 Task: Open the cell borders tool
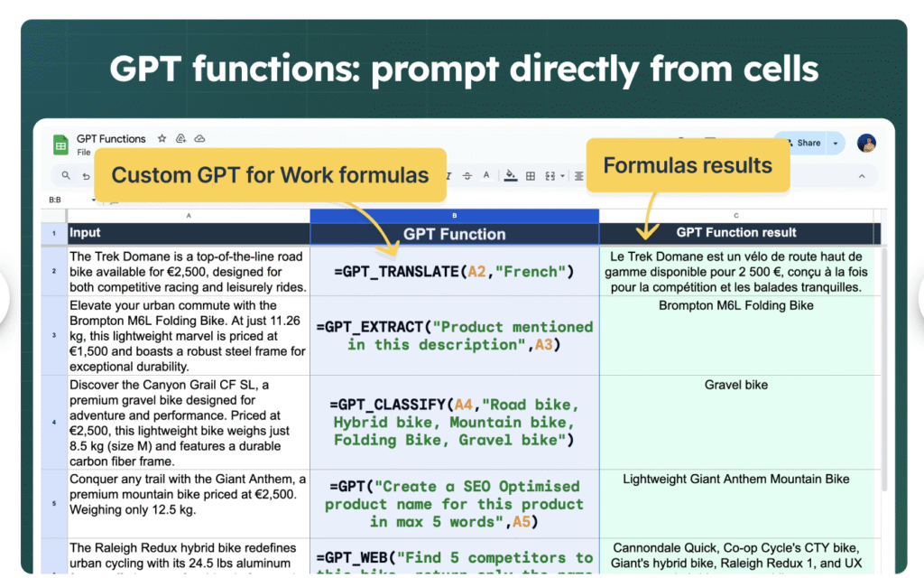tap(531, 176)
